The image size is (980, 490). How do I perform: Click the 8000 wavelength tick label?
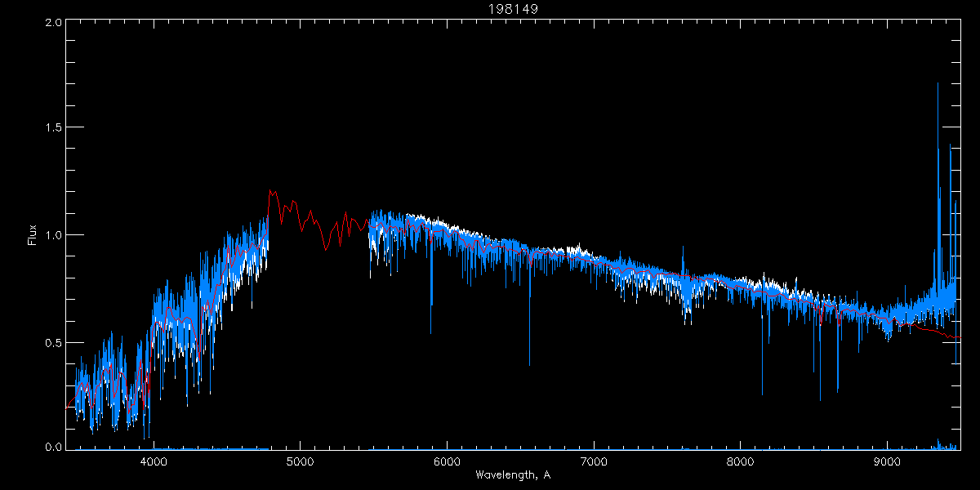click(741, 461)
